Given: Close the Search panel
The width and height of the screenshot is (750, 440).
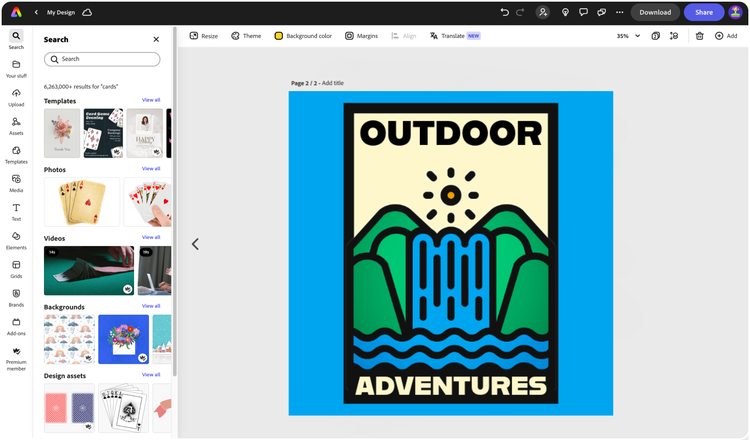Looking at the screenshot, I should [x=156, y=40].
